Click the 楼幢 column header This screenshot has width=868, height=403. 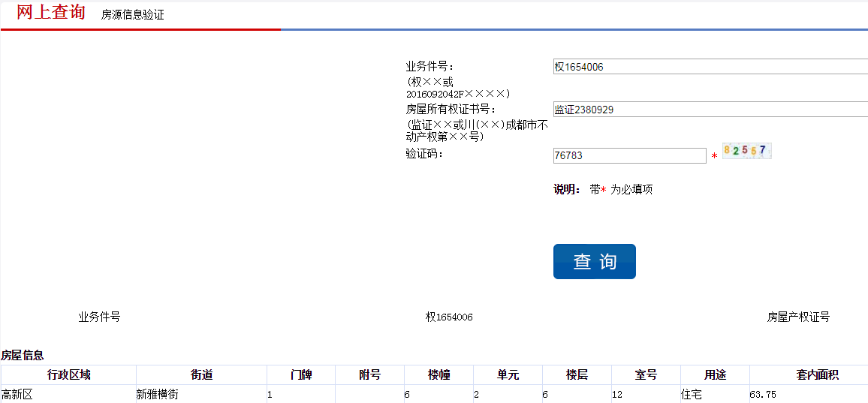(439, 374)
